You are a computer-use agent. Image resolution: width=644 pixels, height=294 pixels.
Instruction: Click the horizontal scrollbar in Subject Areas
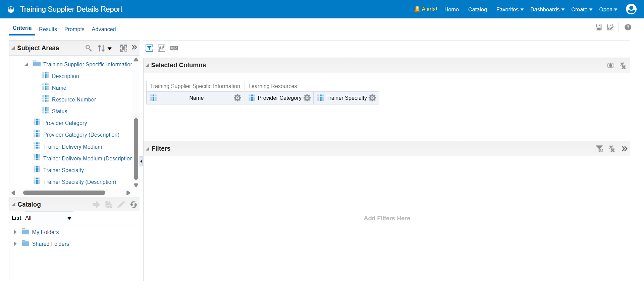(64, 193)
